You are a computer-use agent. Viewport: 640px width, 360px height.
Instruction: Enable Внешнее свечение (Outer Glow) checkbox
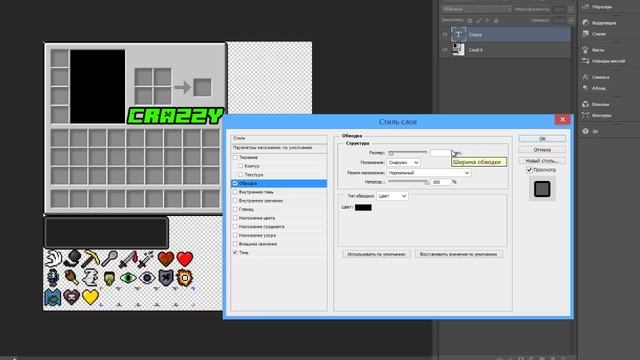235,244
